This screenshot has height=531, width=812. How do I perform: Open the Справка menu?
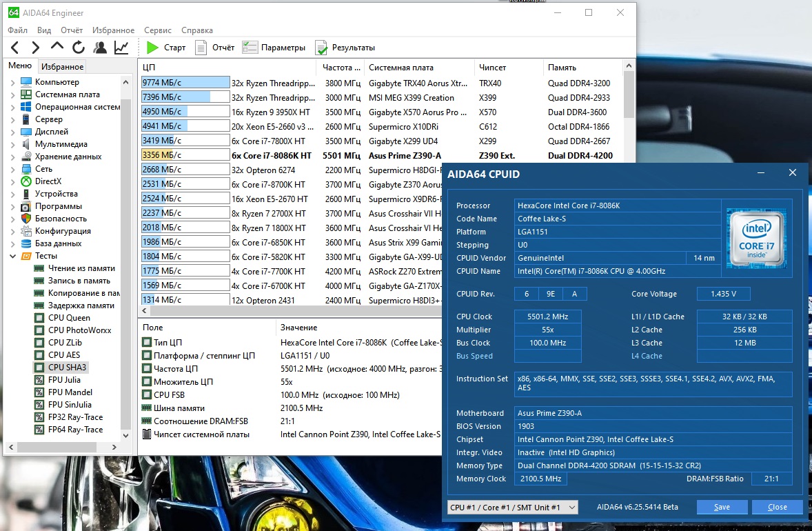196,30
